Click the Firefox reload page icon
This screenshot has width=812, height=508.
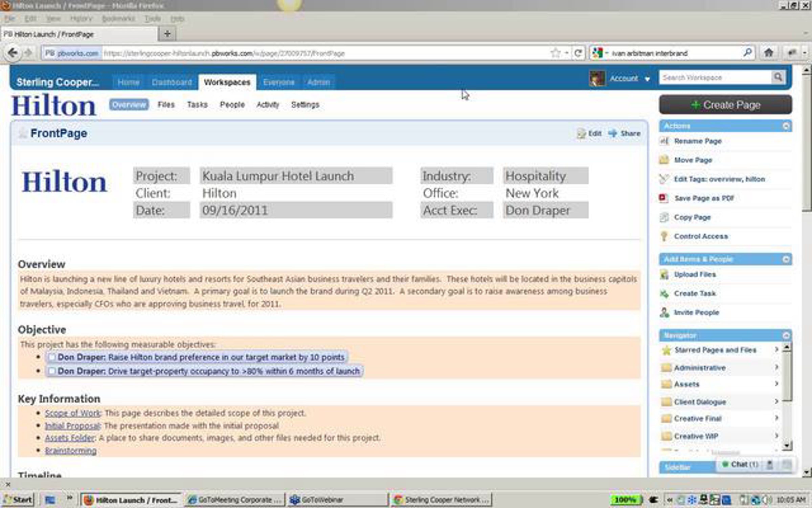click(578, 53)
